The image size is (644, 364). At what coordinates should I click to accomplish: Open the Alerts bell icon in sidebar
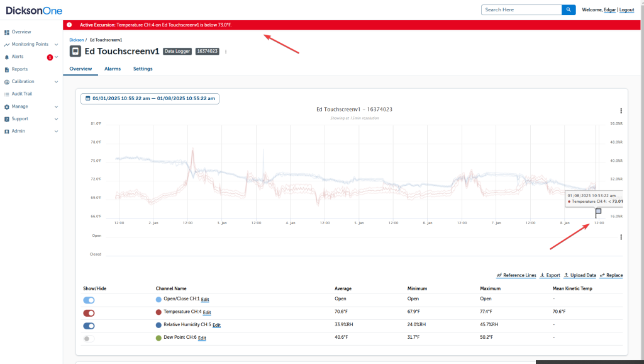[x=7, y=57]
